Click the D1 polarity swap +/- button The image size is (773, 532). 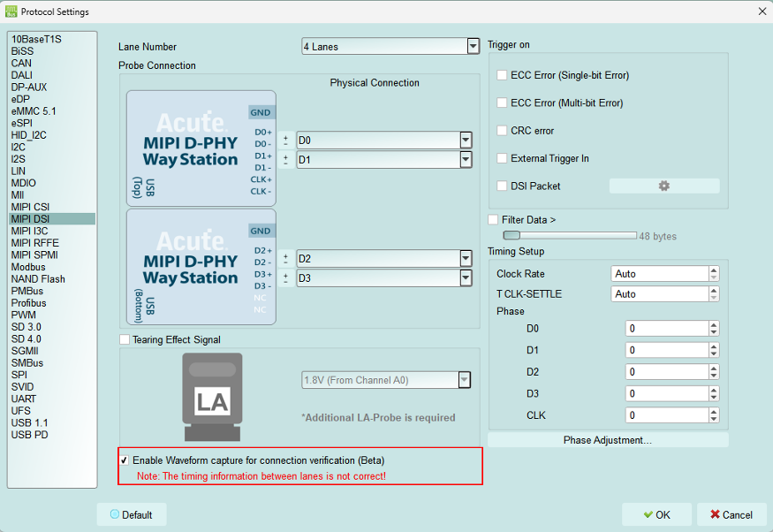point(286,160)
